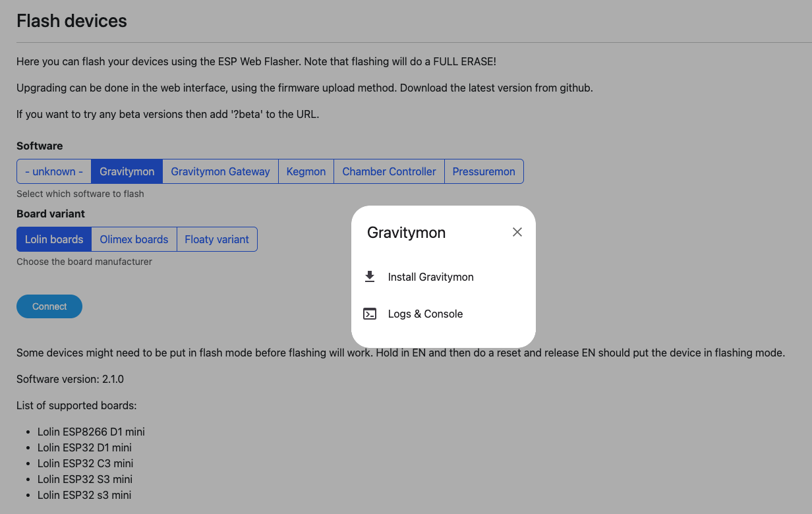Click 'Choose the board manufacturer' hint
The width and height of the screenshot is (812, 514).
coord(84,262)
